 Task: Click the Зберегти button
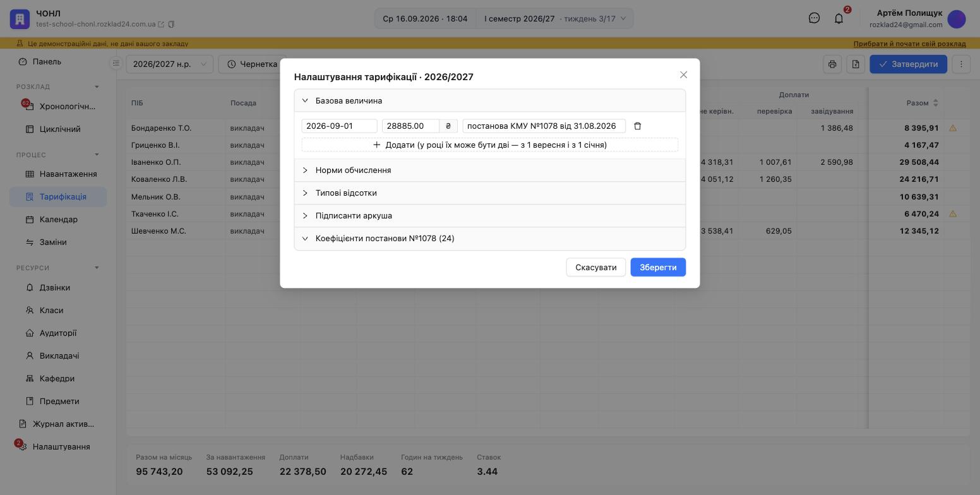(658, 267)
